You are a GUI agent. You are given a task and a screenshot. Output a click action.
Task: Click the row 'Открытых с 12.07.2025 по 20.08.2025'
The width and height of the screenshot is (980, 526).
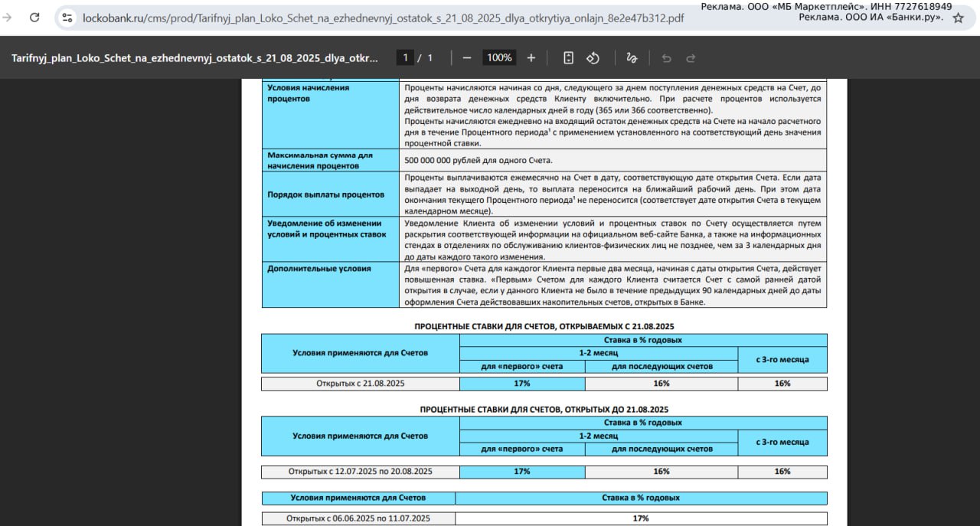click(360, 472)
